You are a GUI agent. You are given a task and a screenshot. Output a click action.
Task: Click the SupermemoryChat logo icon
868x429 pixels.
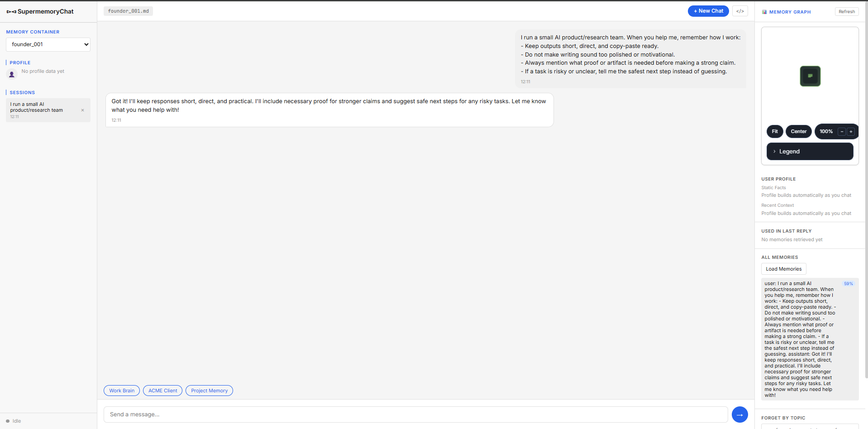pyautogui.click(x=11, y=12)
